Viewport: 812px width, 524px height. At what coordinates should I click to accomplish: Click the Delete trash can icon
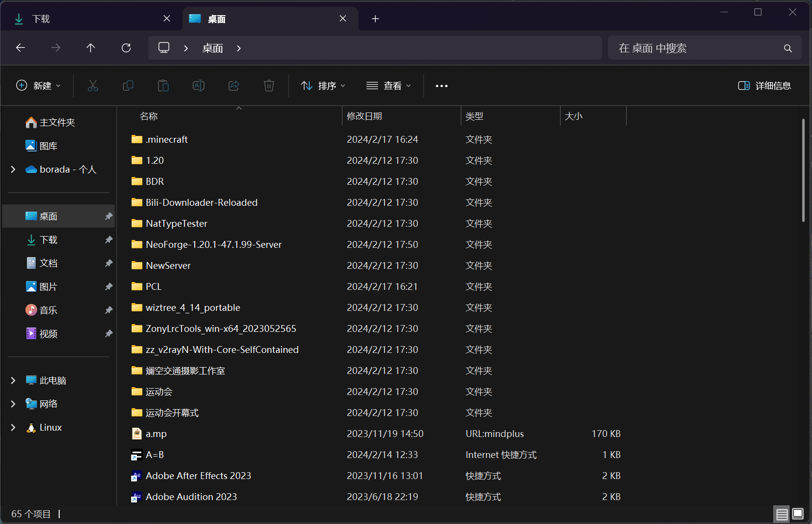[269, 86]
